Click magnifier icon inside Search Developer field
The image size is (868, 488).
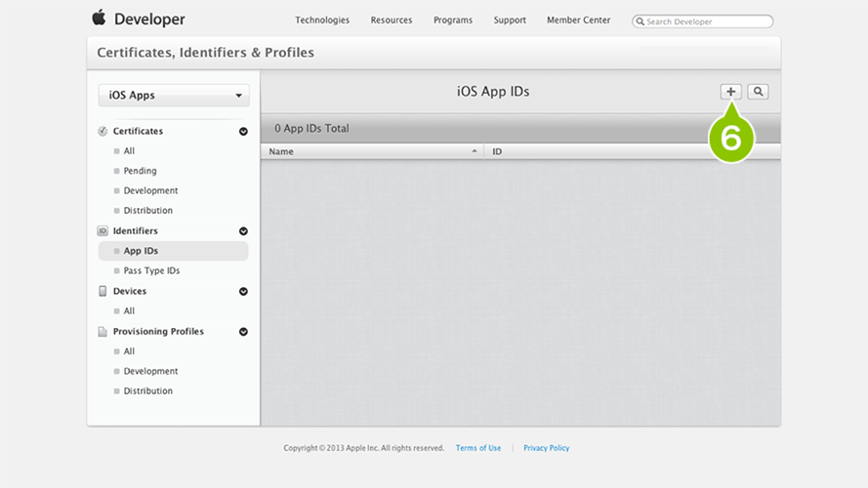640,21
